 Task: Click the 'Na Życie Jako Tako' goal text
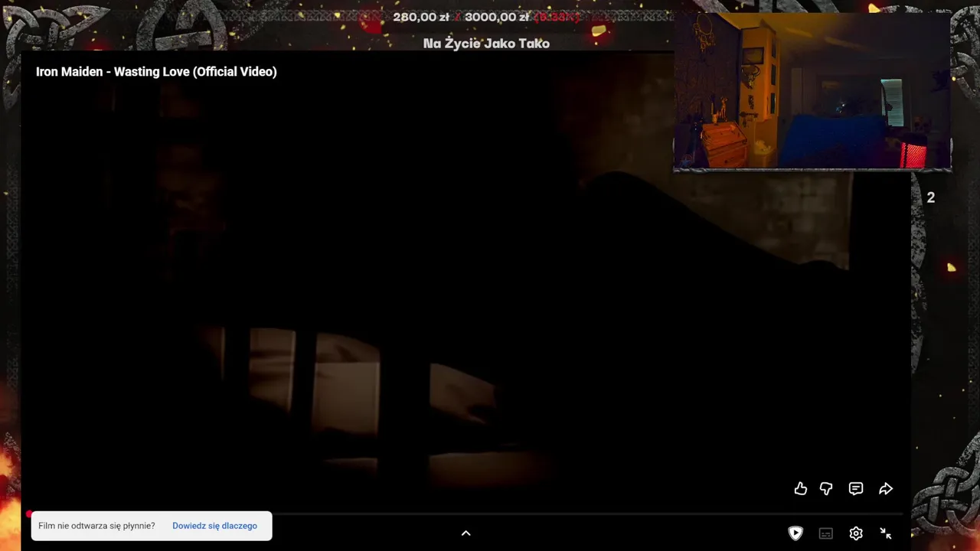pos(486,44)
